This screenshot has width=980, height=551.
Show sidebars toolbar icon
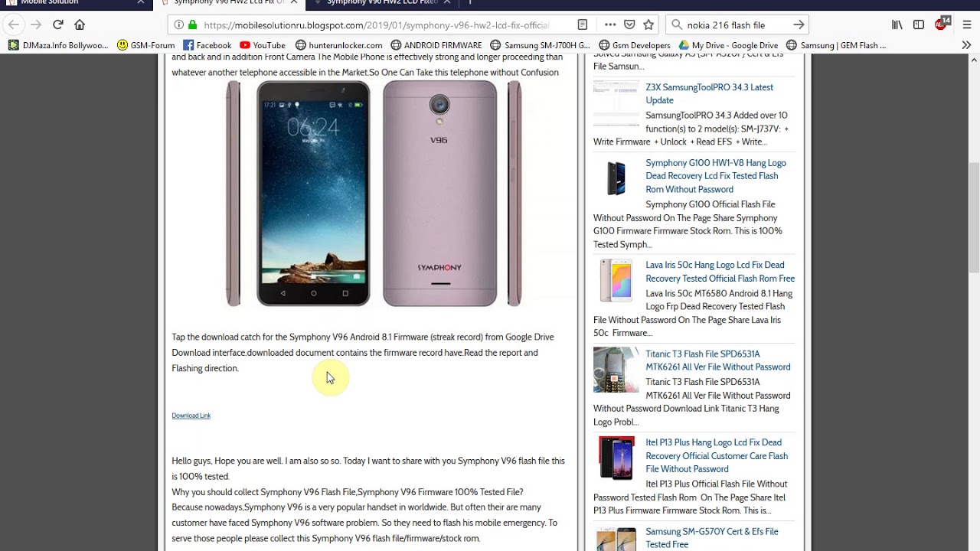(919, 24)
